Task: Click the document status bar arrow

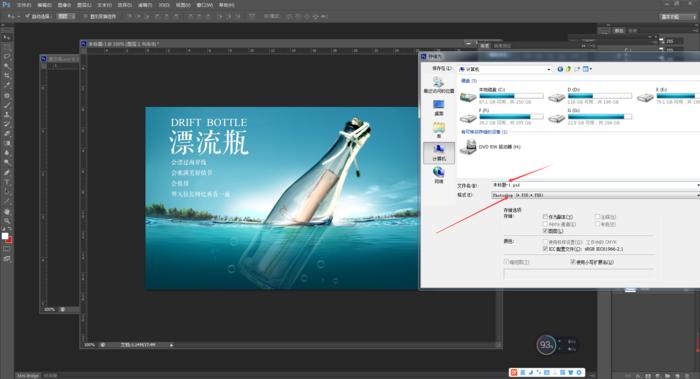Action: coord(171,345)
